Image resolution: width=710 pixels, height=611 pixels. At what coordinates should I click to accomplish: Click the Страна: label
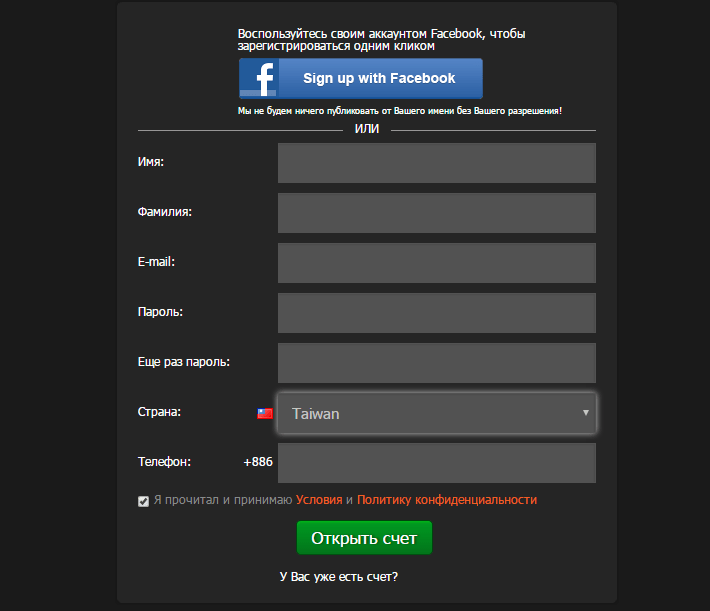click(159, 412)
